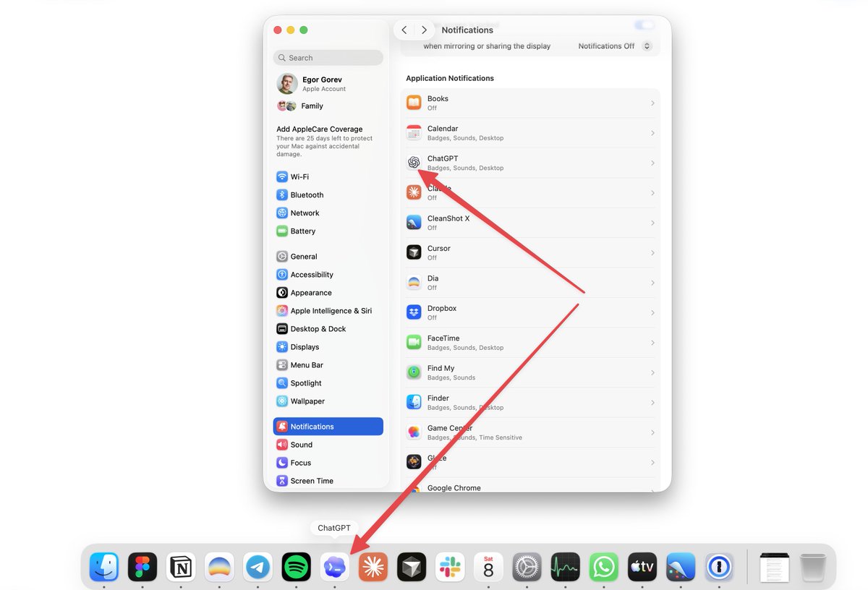Open System Settings gear in the Dock
868x590 pixels.
(x=527, y=568)
